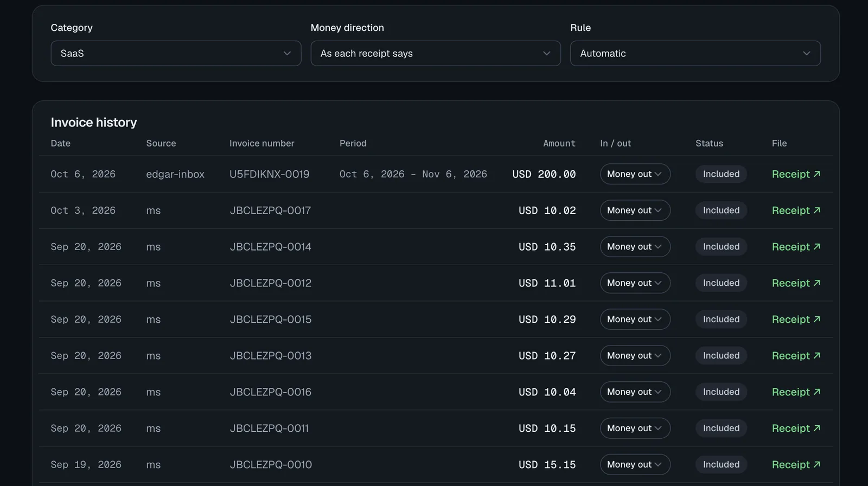The height and width of the screenshot is (486, 868).
Task: Open Receipt for the USD 10.35 invoice
Action: [x=796, y=247]
